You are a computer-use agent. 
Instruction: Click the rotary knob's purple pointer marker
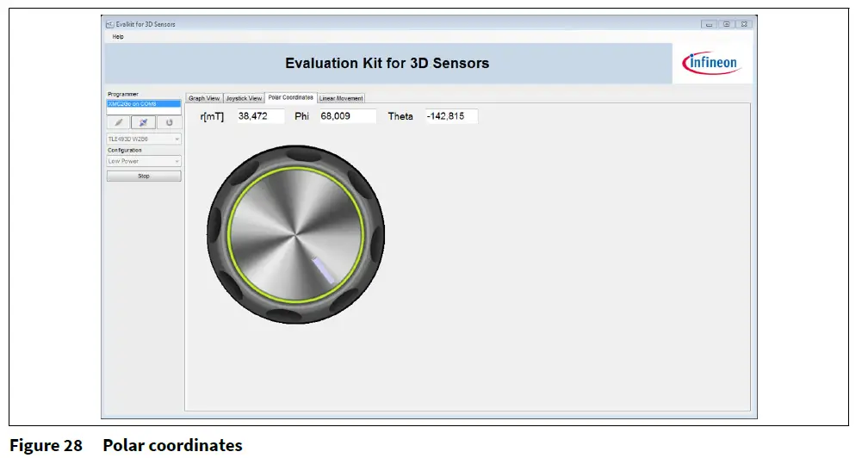(323, 270)
